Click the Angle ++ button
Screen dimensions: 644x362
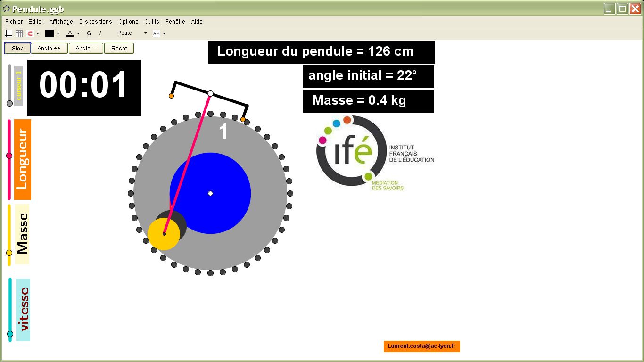click(x=49, y=49)
